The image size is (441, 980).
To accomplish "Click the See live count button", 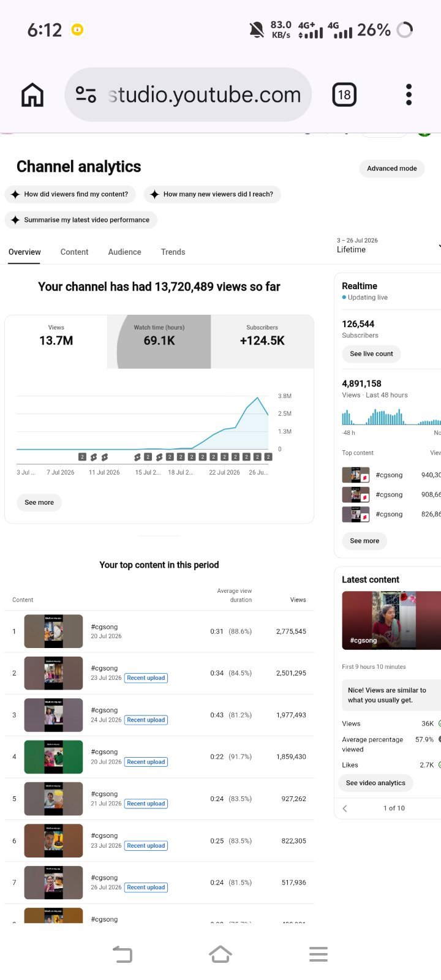I will (x=371, y=353).
